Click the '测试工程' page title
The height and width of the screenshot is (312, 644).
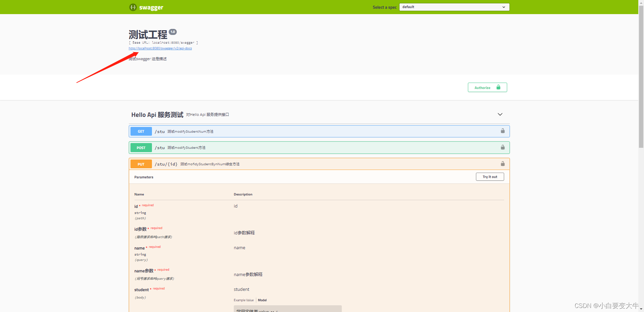coord(148,35)
